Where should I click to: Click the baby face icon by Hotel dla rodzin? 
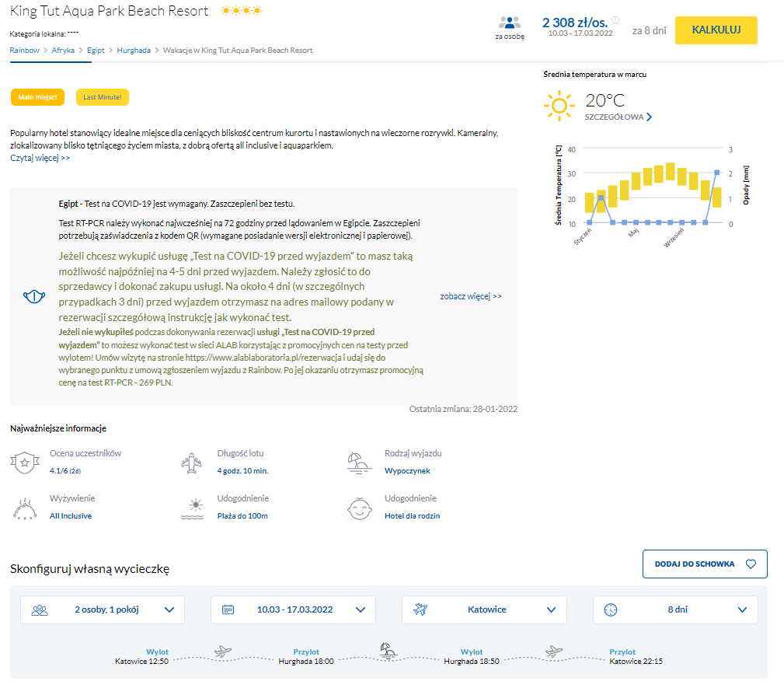pyautogui.click(x=360, y=509)
